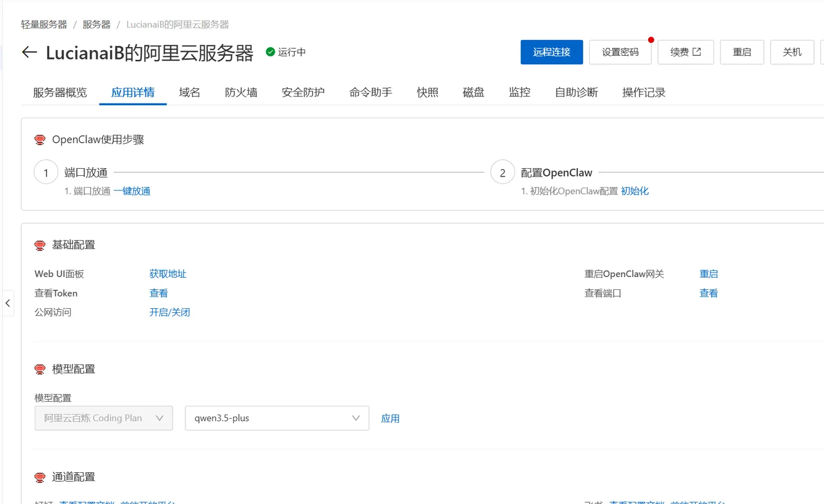Open the 安全防护 tab
Screen dimensions: 824x504
point(303,92)
